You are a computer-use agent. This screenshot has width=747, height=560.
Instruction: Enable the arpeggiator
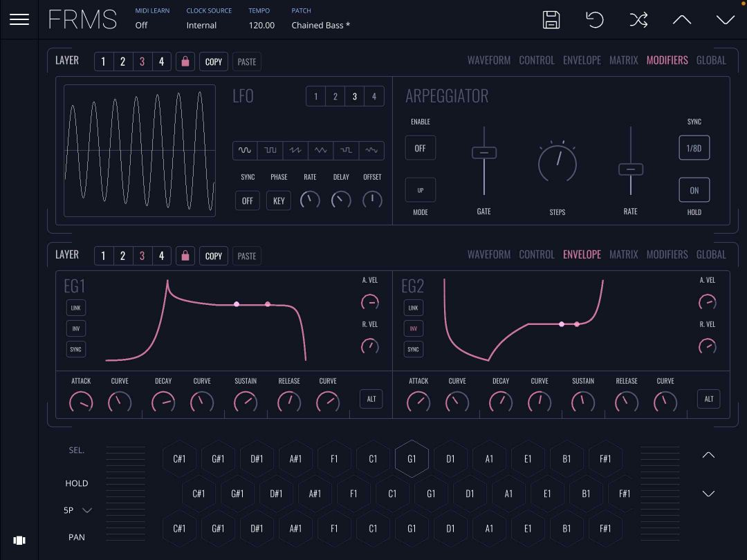420,147
